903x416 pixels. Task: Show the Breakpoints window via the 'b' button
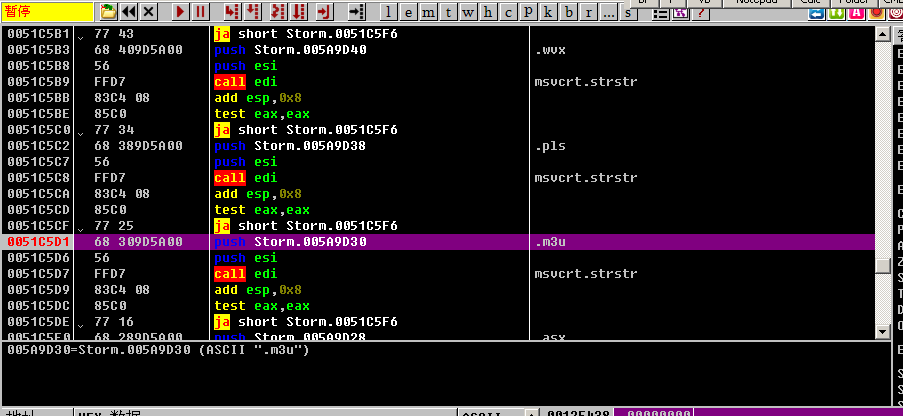569,12
